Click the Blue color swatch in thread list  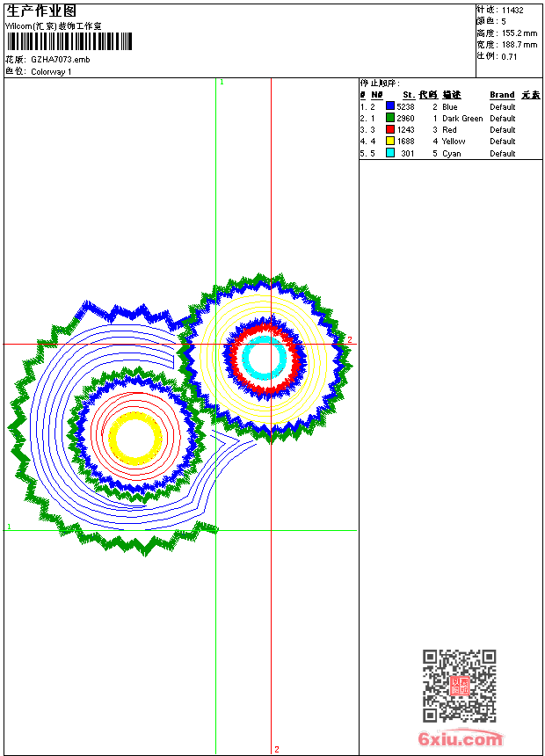[x=390, y=106]
